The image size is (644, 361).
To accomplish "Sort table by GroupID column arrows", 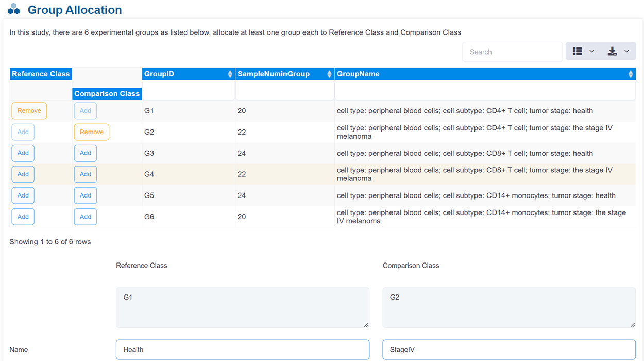I will click(230, 74).
